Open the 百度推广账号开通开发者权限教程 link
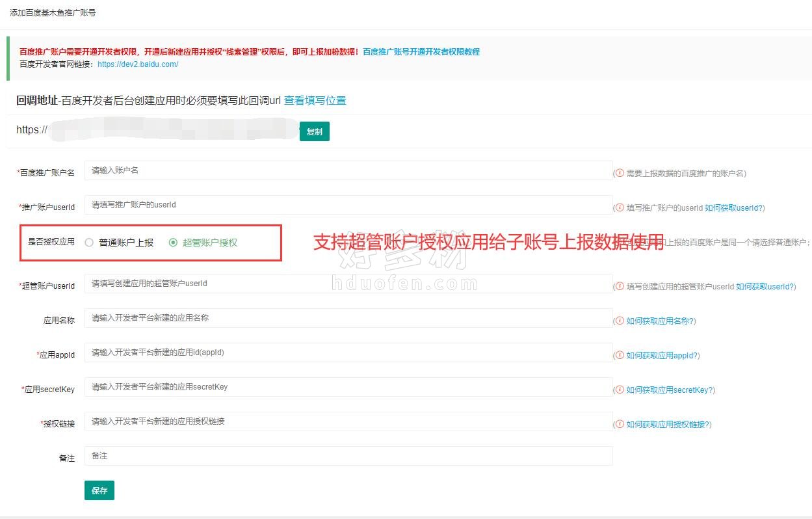 (x=421, y=52)
